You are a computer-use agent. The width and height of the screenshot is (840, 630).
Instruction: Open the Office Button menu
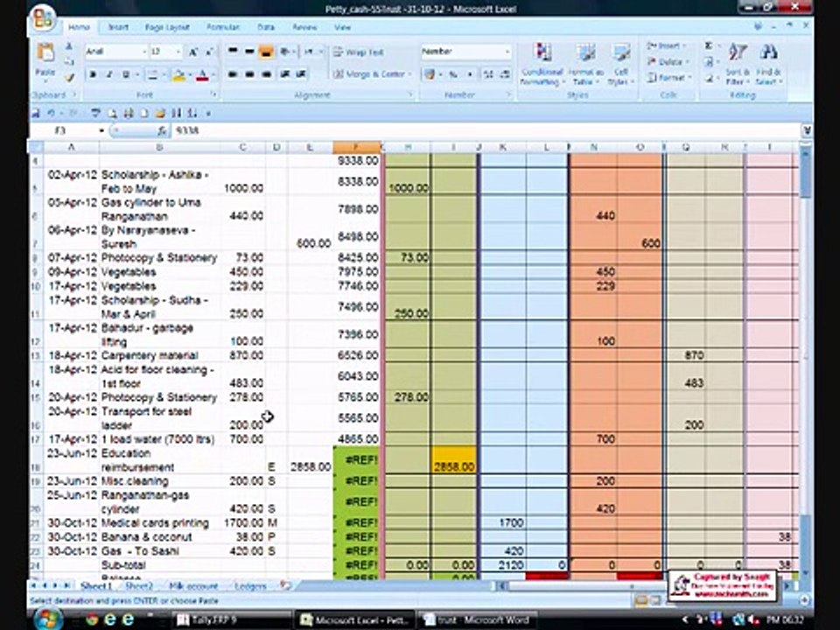(44, 18)
